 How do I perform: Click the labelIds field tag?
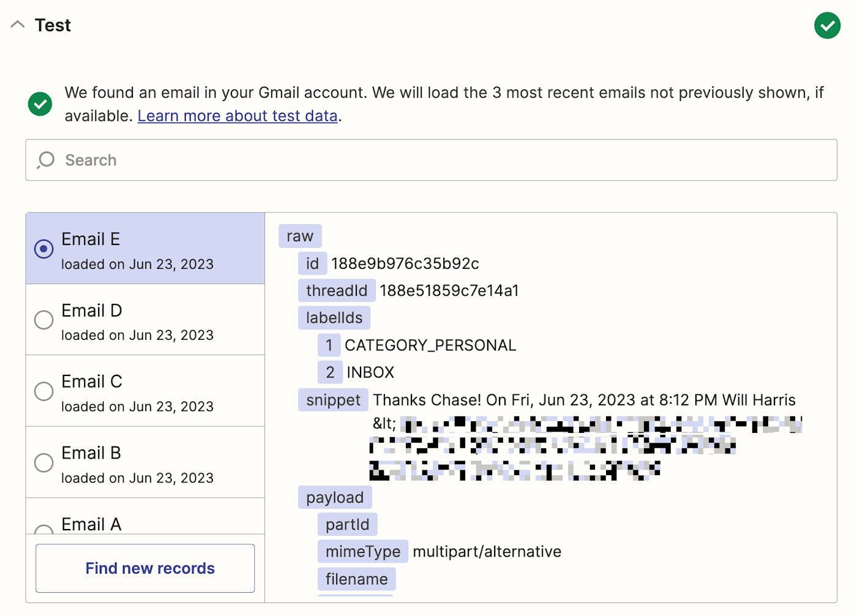pos(334,318)
